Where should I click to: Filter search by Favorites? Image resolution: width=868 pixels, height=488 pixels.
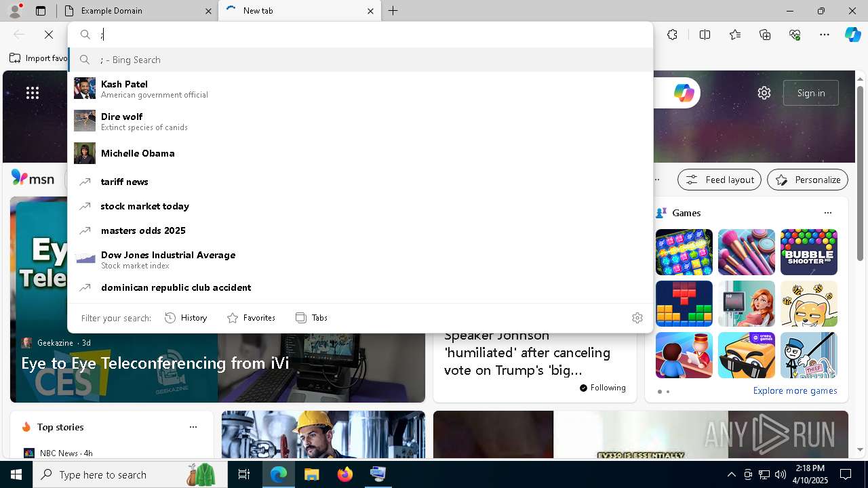pyautogui.click(x=251, y=318)
